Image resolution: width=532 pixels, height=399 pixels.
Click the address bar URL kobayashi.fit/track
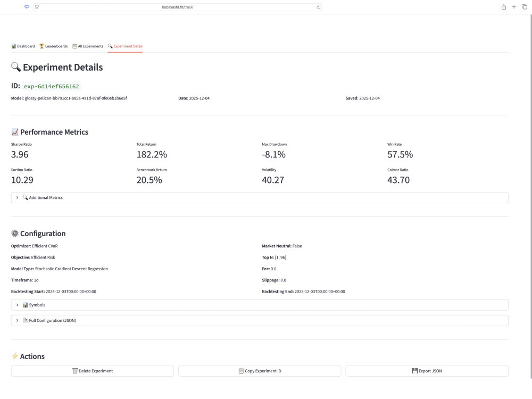point(178,7)
